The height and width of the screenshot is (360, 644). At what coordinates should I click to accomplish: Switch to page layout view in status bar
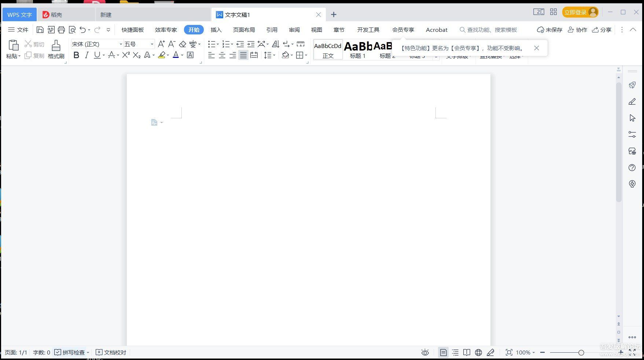(443, 352)
